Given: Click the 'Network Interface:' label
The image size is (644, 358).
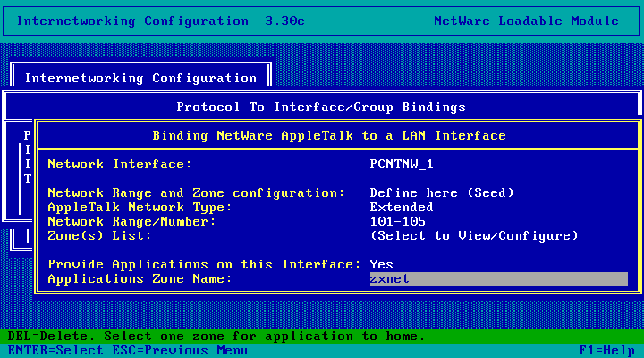Looking at the screenshot, I should 120,165.
